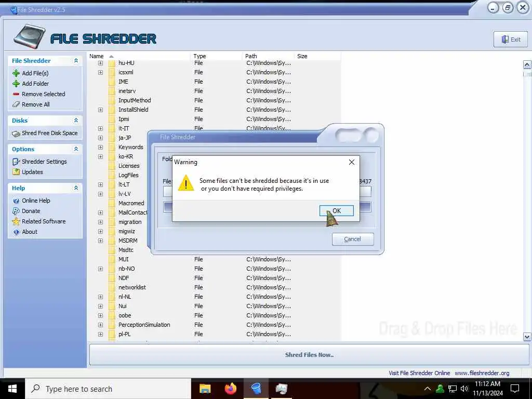Collapse the Options sidebar panel
The height and width of the screenshot is (399, 532).
click(x=76, y=149)
